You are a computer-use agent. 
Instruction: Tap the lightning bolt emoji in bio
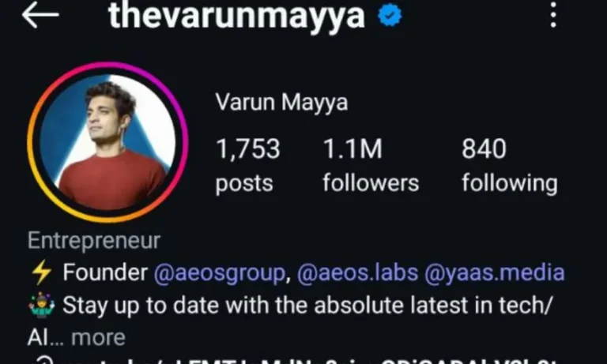pos(42,272)
